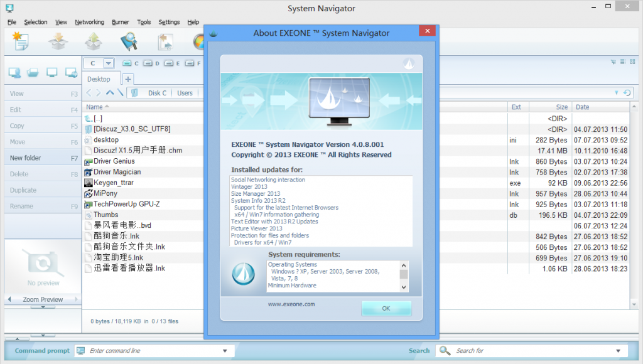Screen dimensions: 643x364
Task: Open the Search for history dropdown
Action: click(x=618, y=351)
